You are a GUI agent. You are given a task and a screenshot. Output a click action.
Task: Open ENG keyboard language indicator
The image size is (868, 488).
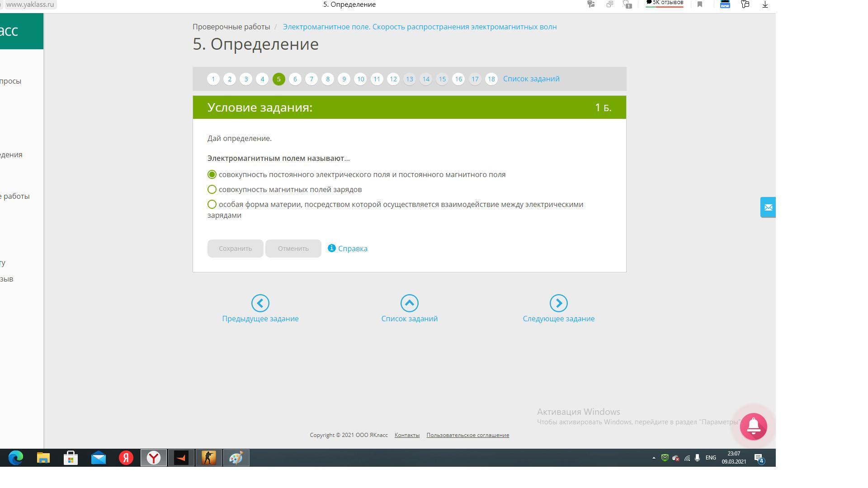(710, 458)
